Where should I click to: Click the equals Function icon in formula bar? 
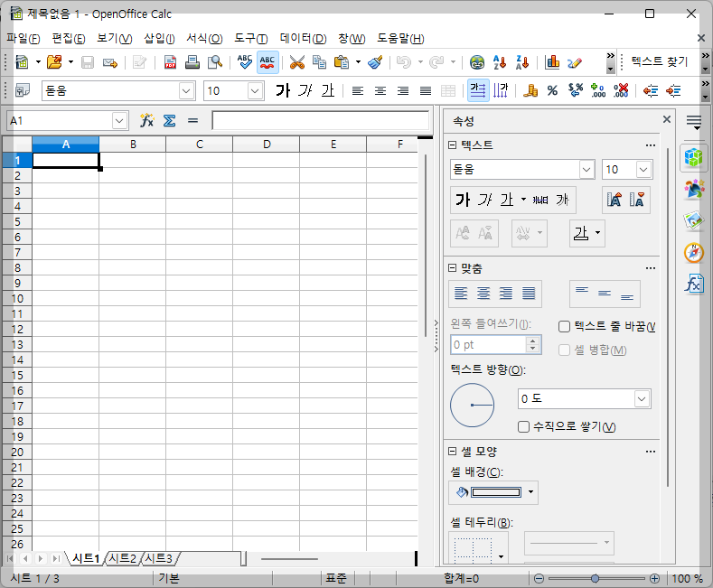[x=192, y=120]
